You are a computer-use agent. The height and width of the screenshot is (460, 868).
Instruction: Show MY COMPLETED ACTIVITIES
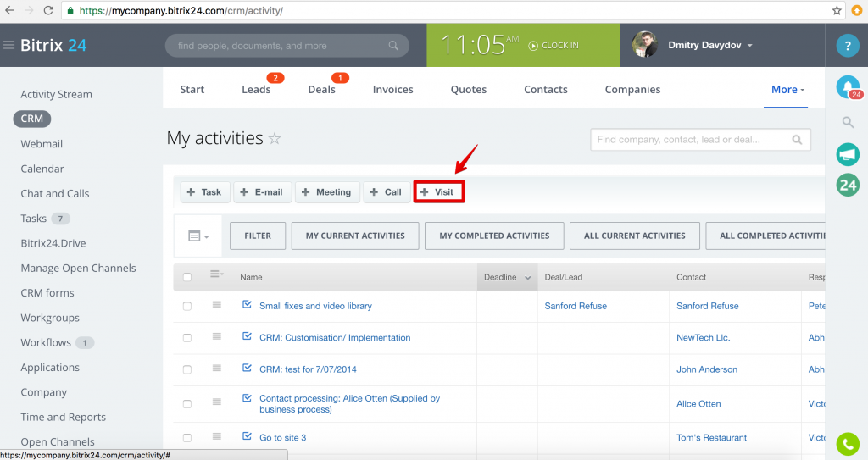[x=494, y=236]
